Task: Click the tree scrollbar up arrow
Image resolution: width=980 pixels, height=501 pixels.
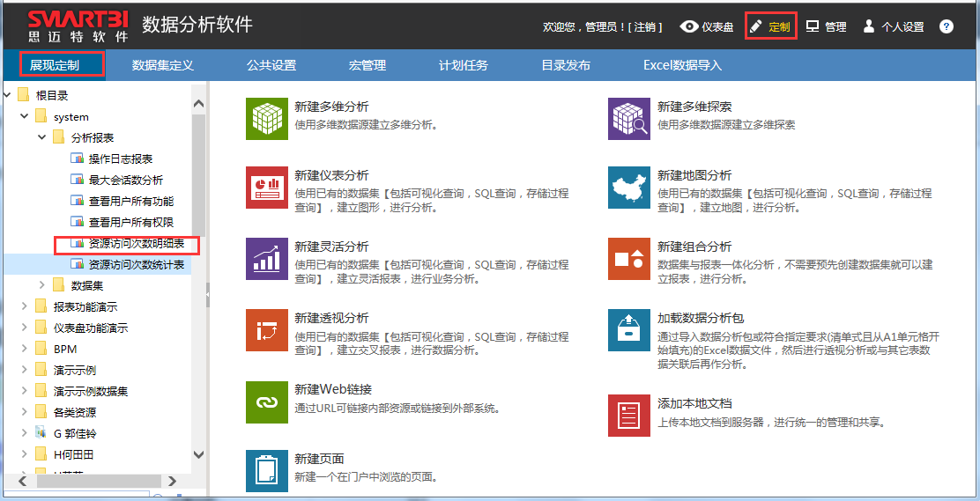Action: (x=199, y=103)
